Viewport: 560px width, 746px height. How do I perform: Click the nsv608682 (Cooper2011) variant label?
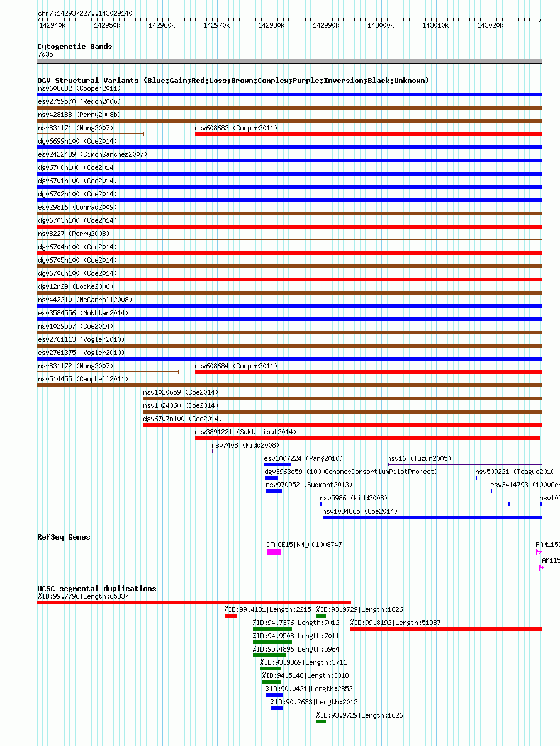(x=79, y=89)
